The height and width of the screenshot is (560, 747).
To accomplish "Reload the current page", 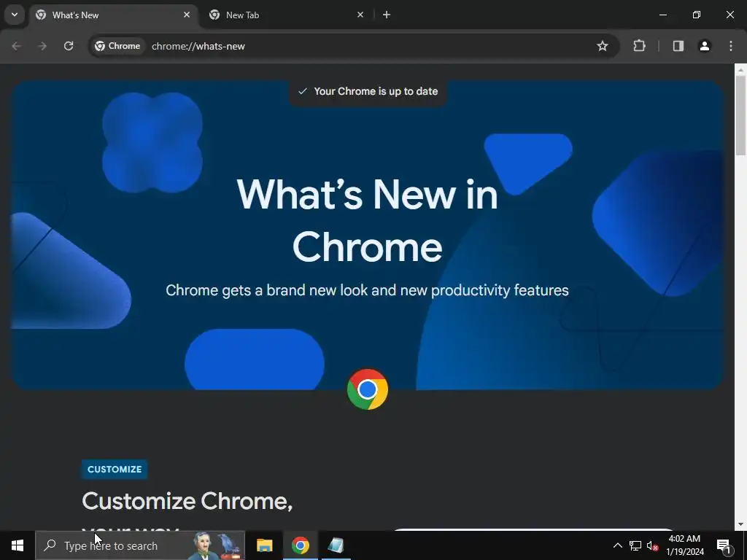I will (x=69, y=46).
